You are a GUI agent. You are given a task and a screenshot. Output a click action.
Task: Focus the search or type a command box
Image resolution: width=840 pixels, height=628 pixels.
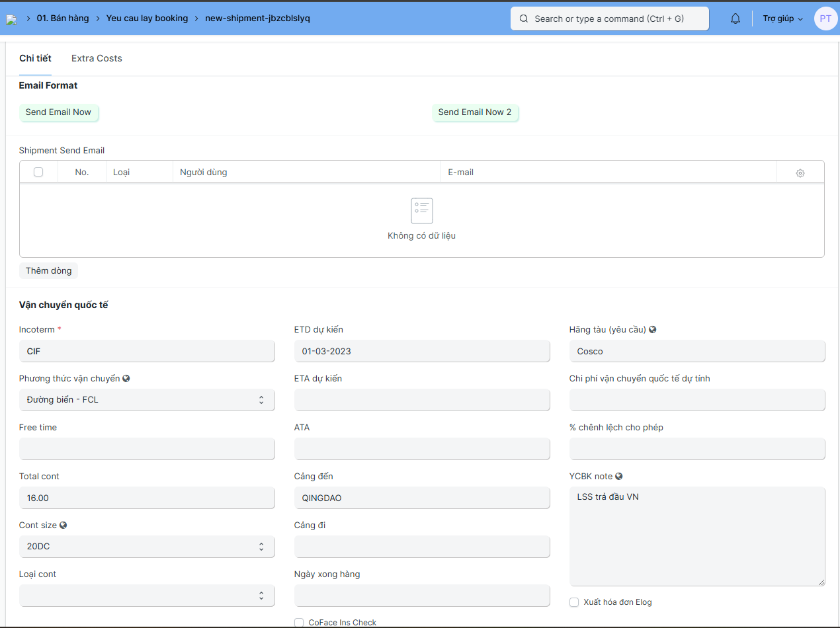point(609,19)
